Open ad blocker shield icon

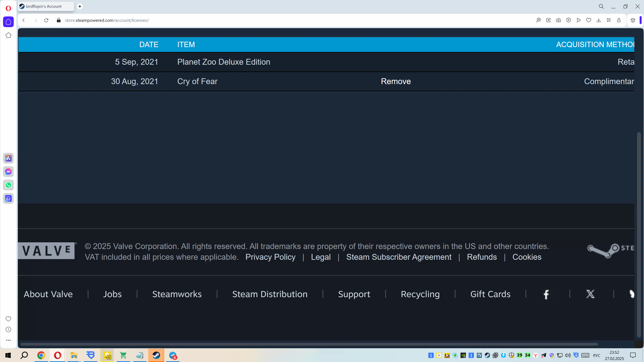pyautogui.click(x=569, y=20)
